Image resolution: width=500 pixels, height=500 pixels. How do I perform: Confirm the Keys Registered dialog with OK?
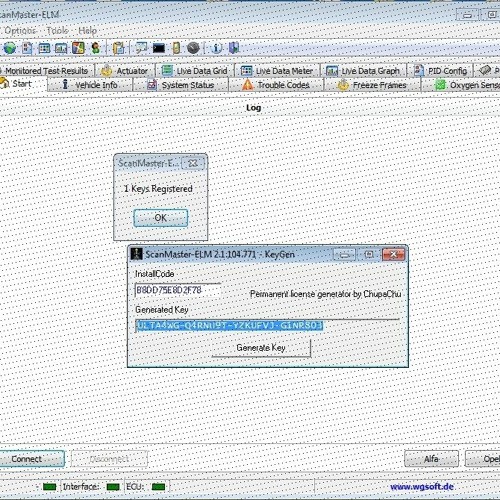click(x=161, y=218)
